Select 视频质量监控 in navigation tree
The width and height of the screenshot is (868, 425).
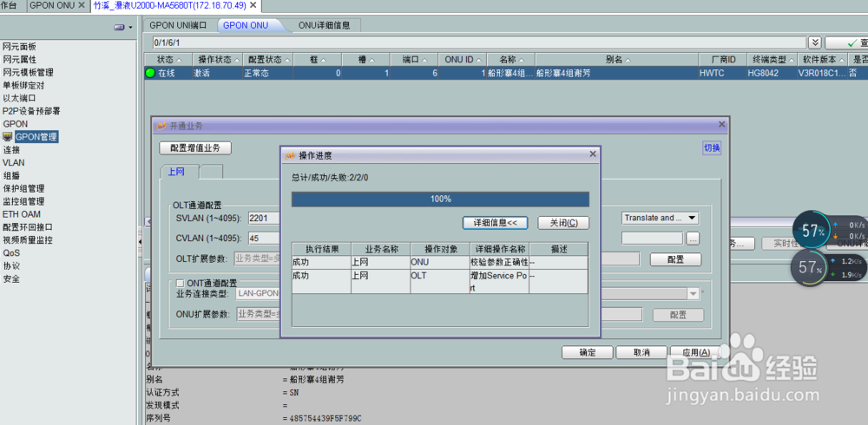(29, 240)
